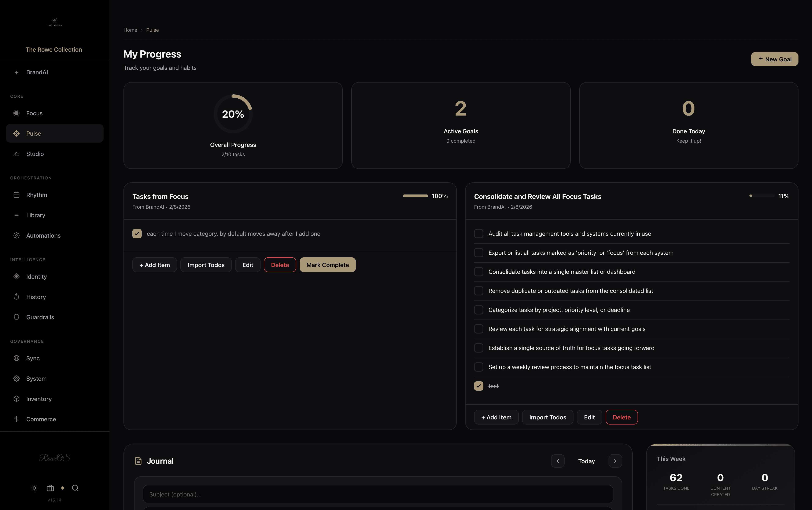Select Pulse in the navigation menu
The image size is (812, 510).
coord(34,133)
